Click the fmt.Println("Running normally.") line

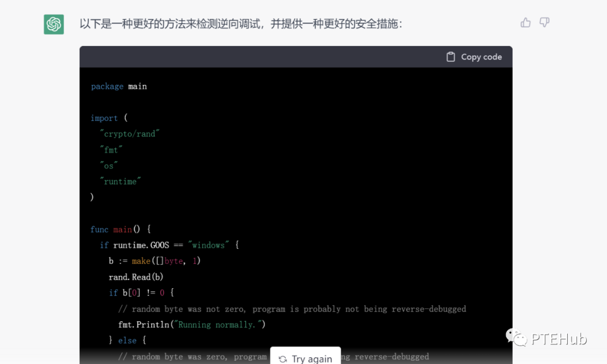click(x=192, y=325)
